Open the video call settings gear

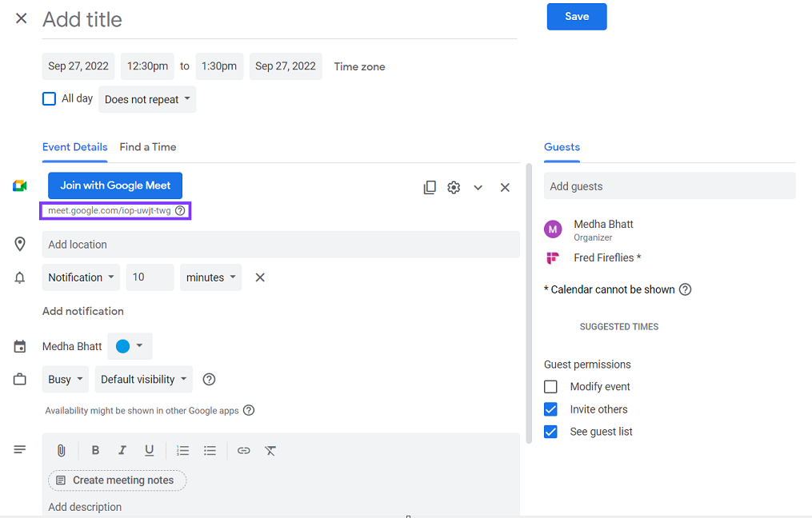coord(454,186)
